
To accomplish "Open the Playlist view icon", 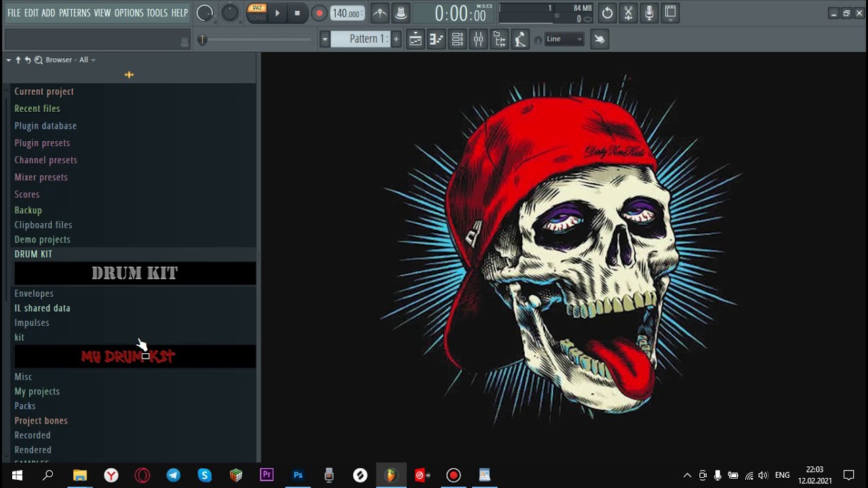I will click(x=415, y=39).
